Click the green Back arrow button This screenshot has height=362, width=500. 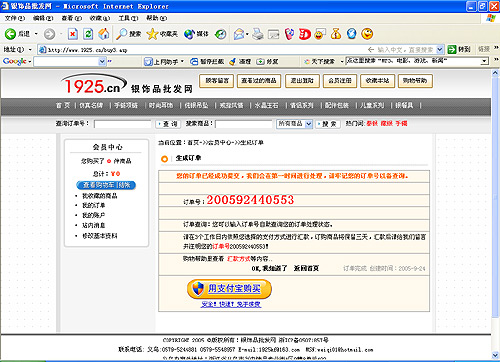10,34
